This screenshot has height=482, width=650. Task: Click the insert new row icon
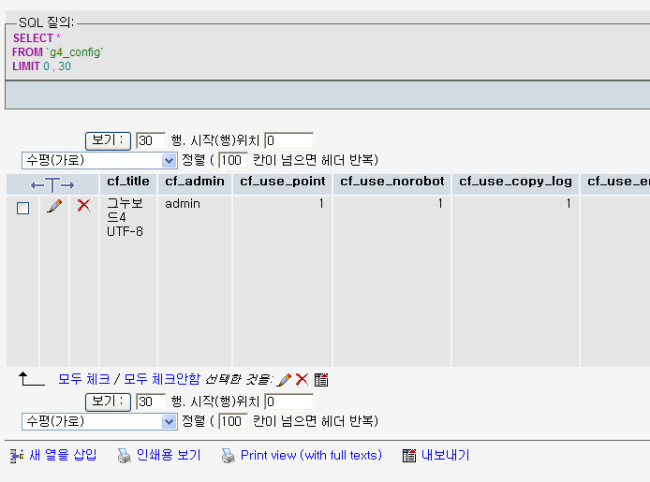(x=17, y=456)
